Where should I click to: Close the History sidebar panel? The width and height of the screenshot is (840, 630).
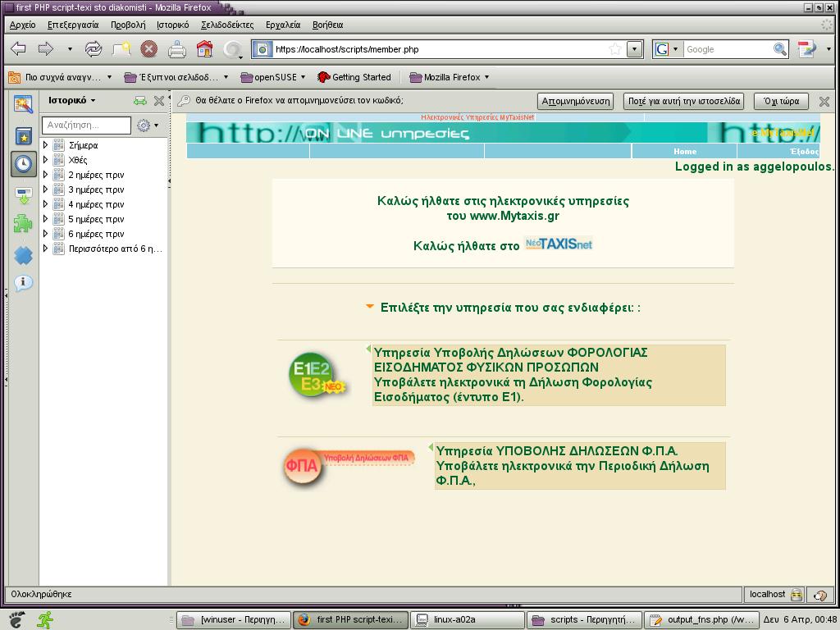point(159,101)
